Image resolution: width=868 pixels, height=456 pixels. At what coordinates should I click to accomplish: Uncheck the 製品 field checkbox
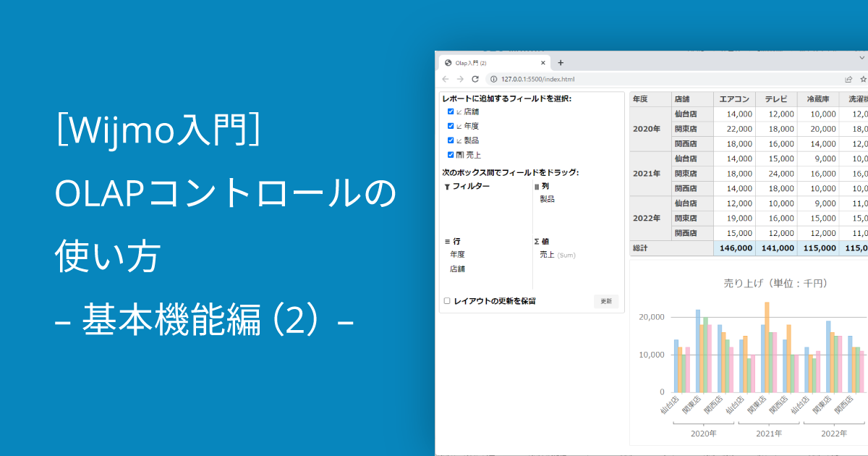[x=451, y=140]
